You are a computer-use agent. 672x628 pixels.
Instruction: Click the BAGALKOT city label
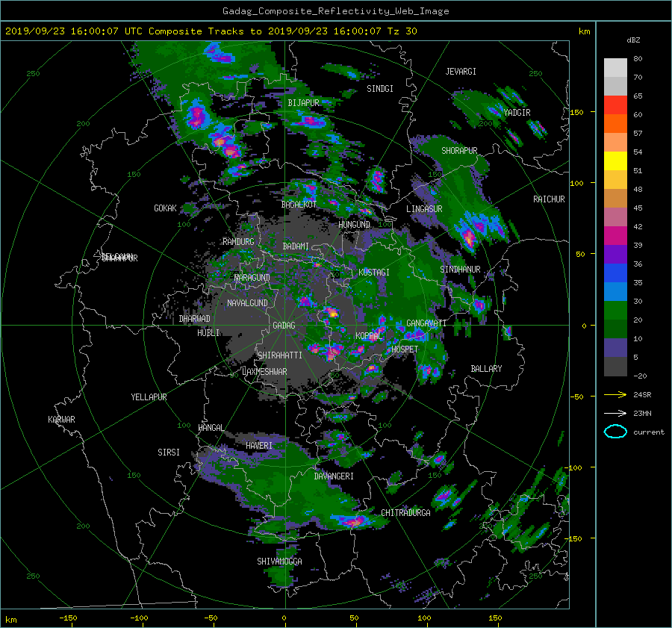click(x=299, y=205)
